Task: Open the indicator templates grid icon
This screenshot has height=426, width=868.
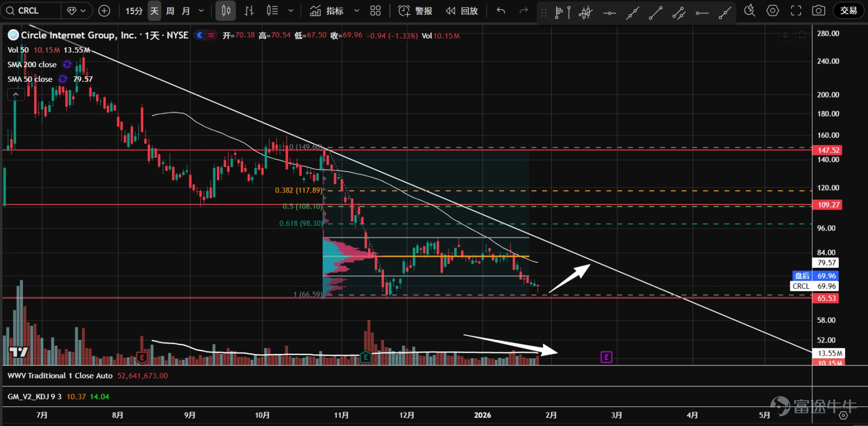Action: point(375,11)
